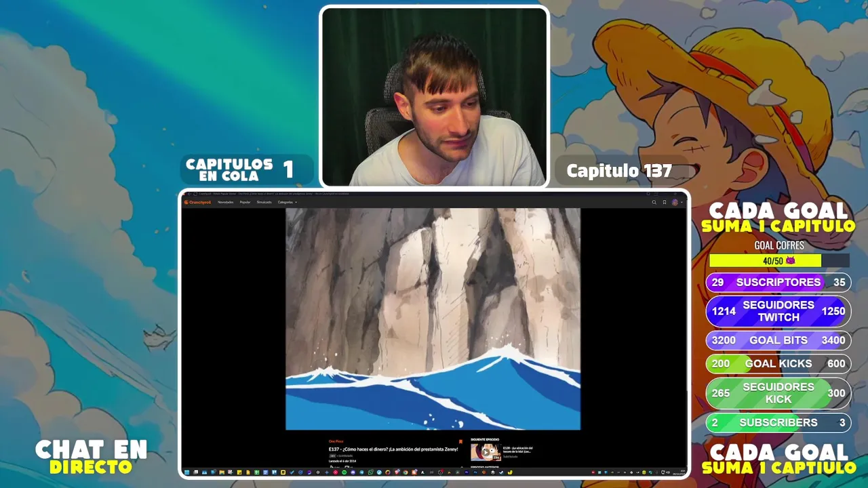Screen dimensions: 868x488
Task: Open the Popular section on Crunchyroll
Action: [245, 202]
